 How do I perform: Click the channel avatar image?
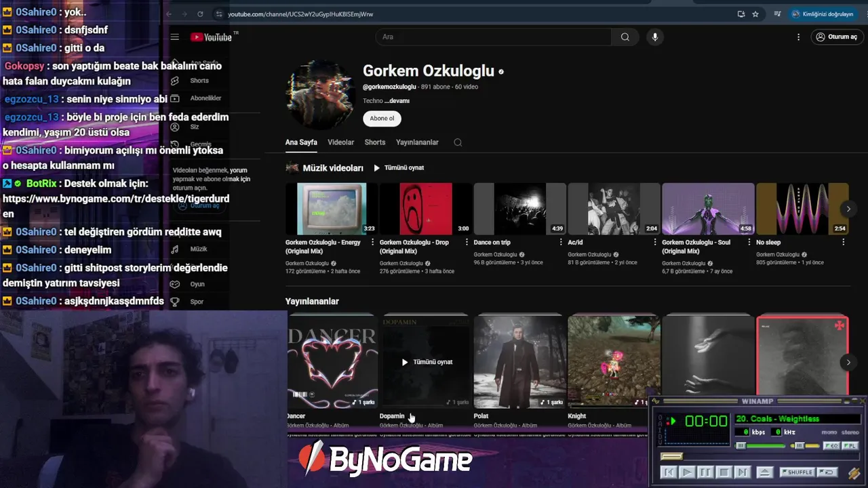pos(321,95)
